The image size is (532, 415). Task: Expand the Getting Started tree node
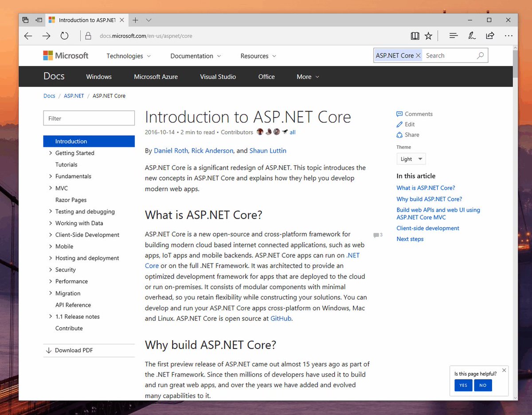(x=51, y=153)
